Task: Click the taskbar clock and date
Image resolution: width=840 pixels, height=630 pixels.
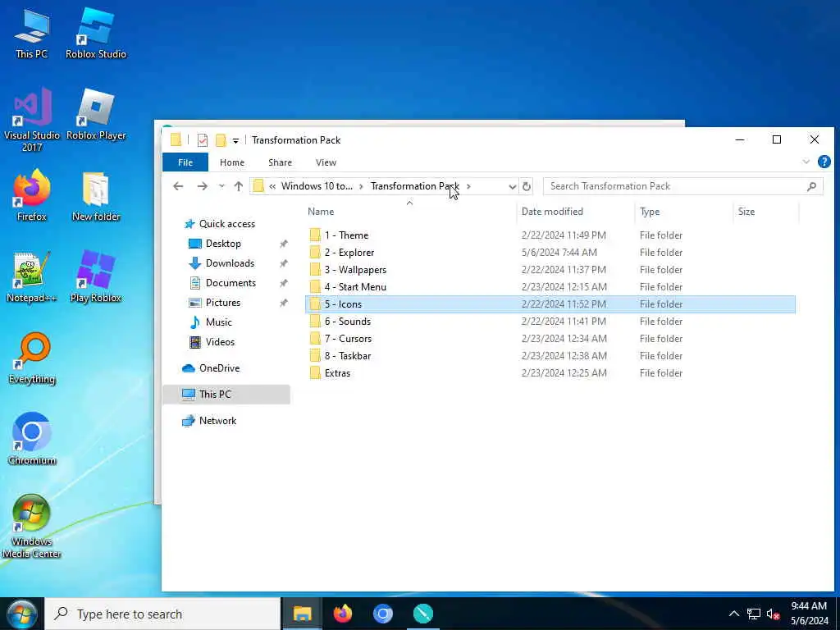Action: 810,614
